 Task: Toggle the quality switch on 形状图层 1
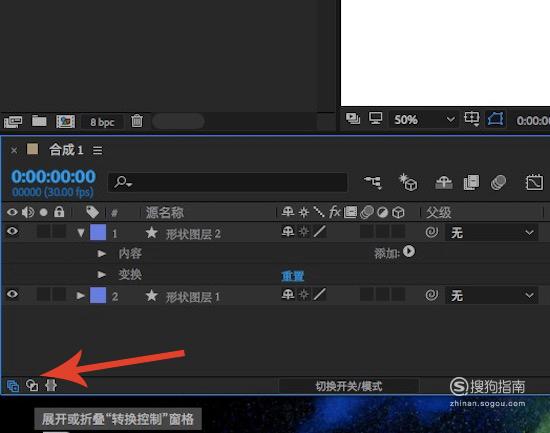click(320, 294)
